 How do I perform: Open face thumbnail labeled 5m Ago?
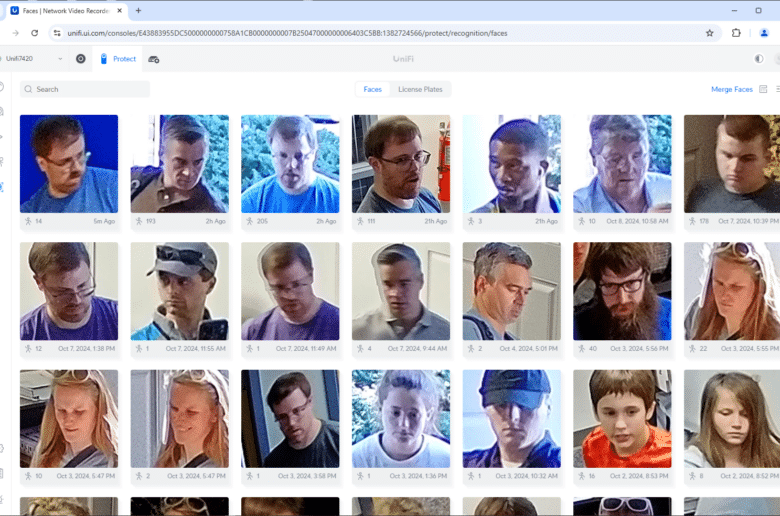click(x=69, y=164)
